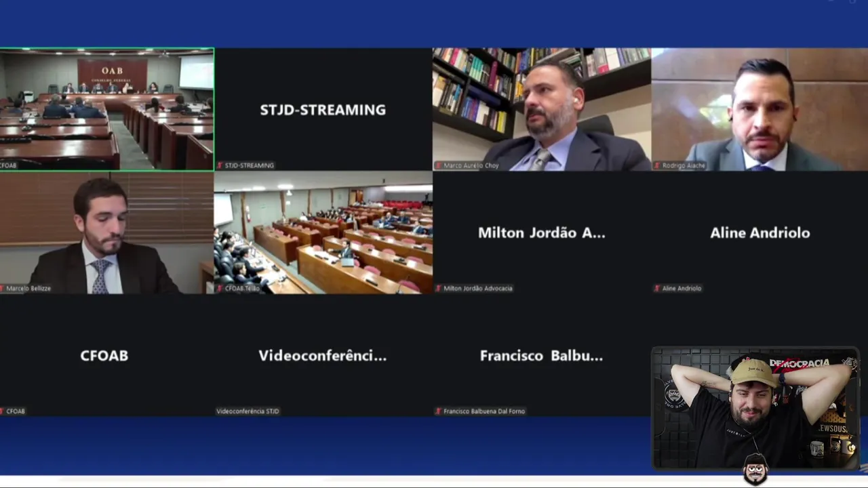Select the Aline Andriolo name tile
The height and width of the screenshot is (488, 868).
click(759, 232)
